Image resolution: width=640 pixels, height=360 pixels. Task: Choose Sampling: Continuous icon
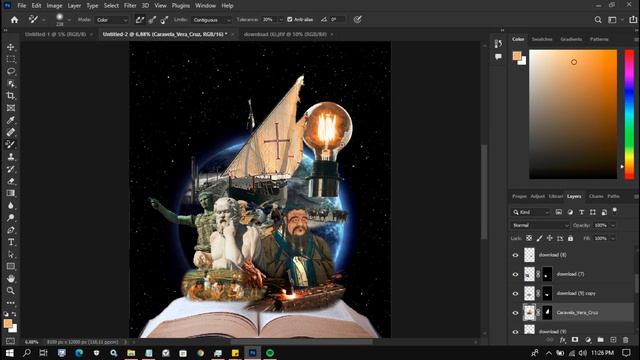click(x=140, y=20)
